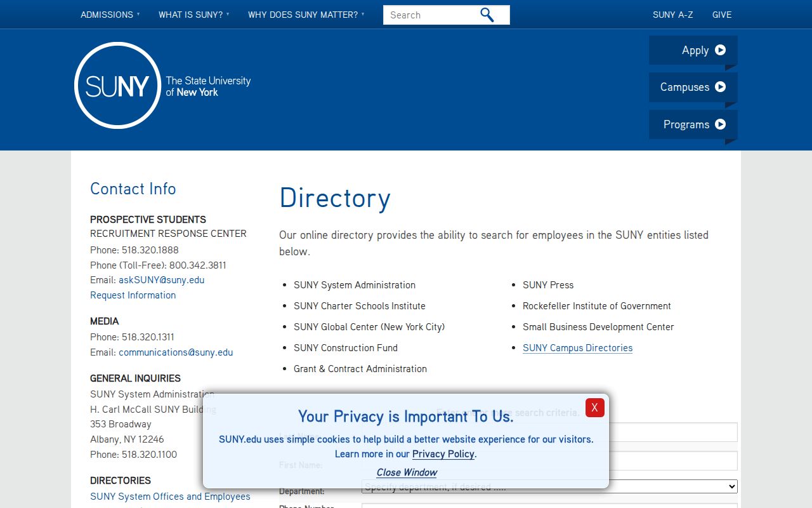Click 'SUNY Global Center (New York City)' text
The width and height of the screenshot is (812, 508).
point(369,327)
